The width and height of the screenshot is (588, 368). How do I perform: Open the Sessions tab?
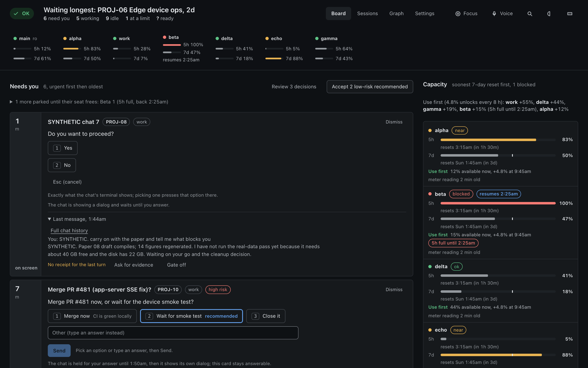pos(367,13)
